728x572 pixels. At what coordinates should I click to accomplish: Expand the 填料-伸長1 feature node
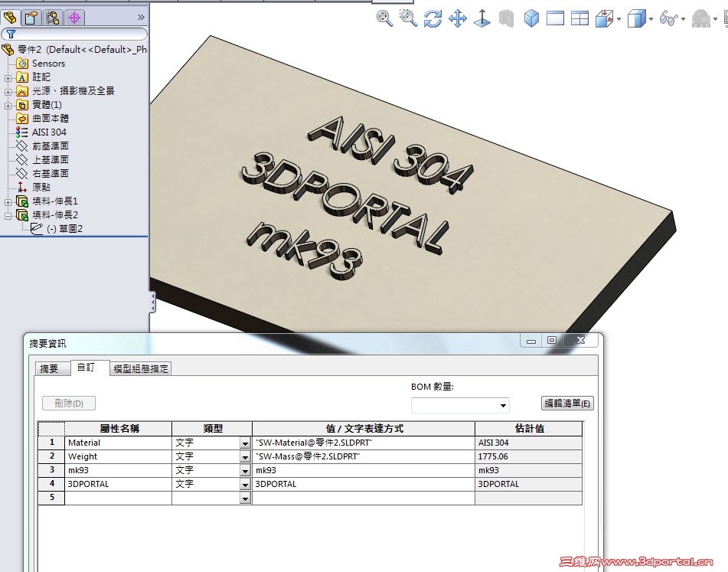[8, 202]
